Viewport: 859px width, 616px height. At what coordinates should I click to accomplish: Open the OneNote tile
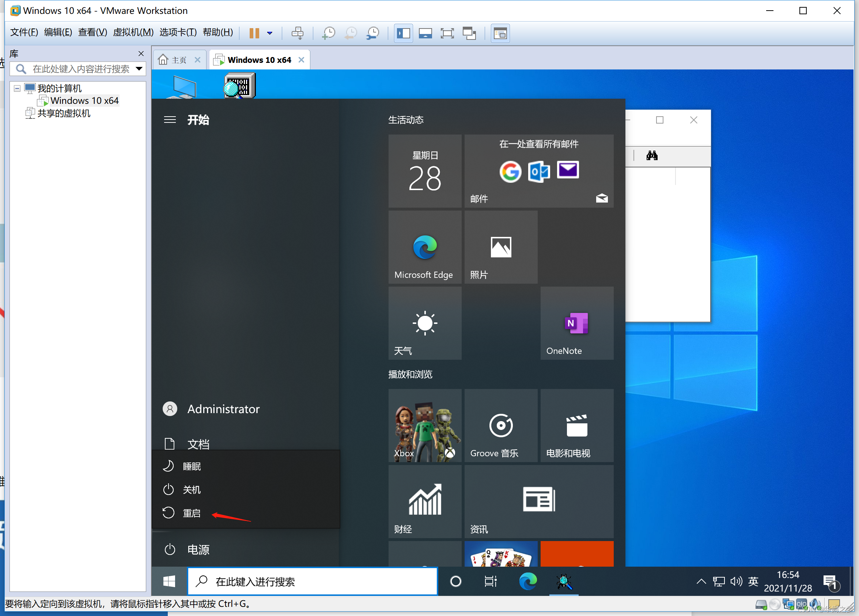point(576,323)
